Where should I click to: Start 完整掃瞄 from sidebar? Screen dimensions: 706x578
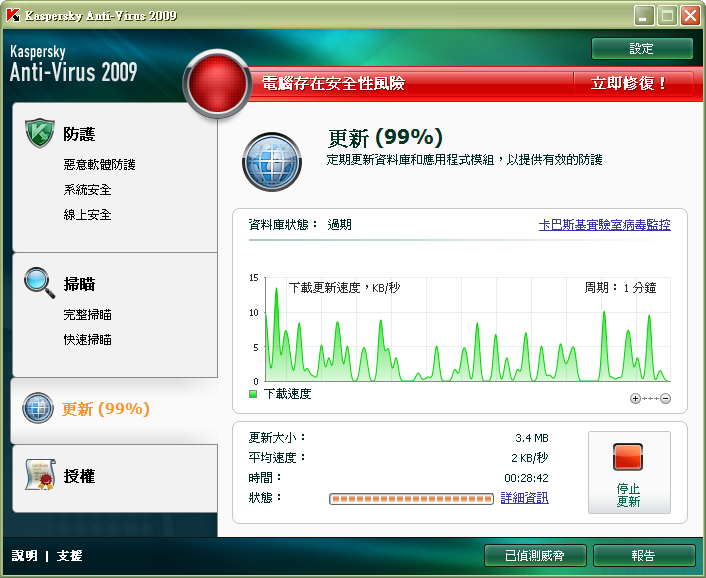pyautogui.click(x=87, y=315)
